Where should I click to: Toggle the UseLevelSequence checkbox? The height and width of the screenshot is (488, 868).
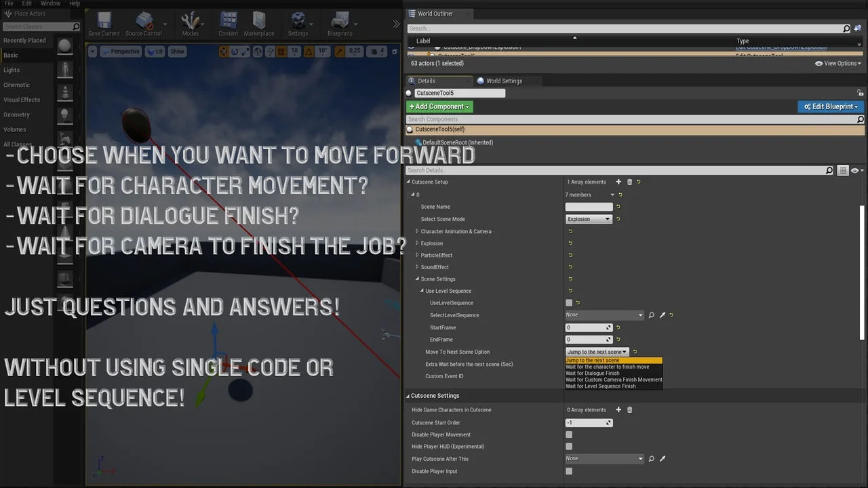coord(569,303)
